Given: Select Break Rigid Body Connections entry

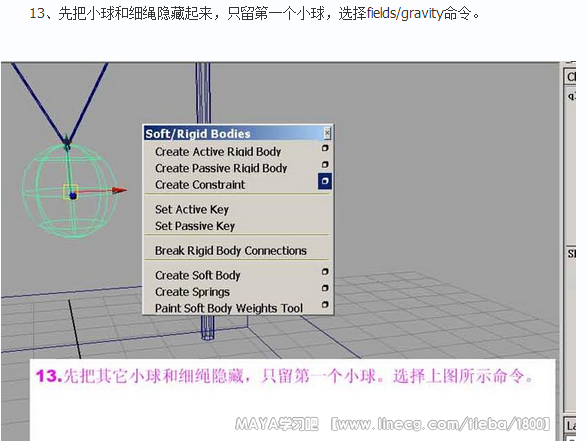Looking at the screenshot, I should click(231, 250).
